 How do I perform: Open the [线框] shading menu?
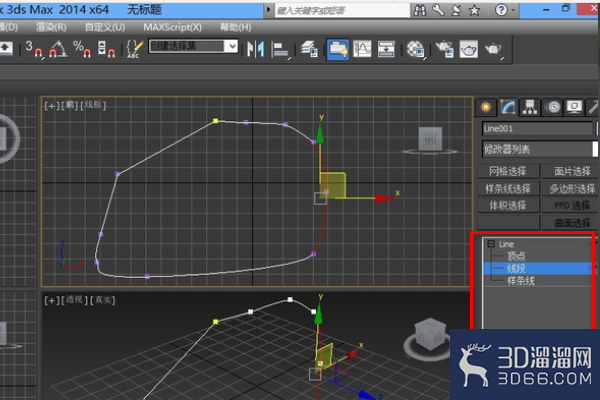click(93, 105)
